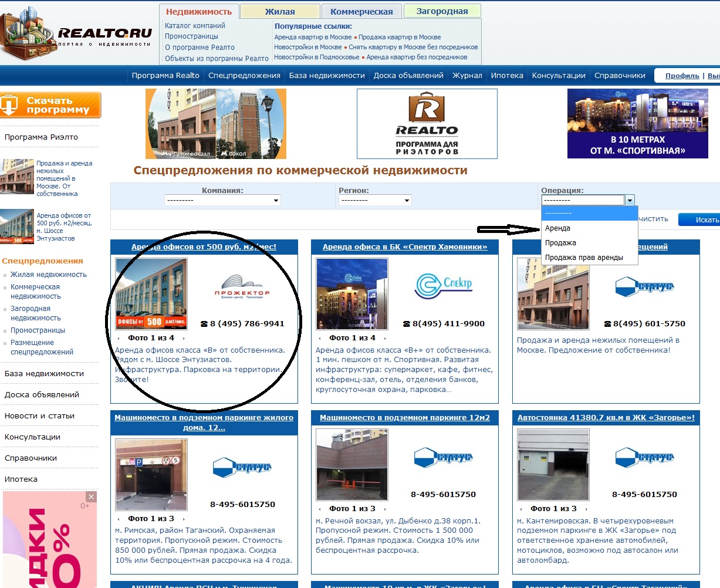Image resolution: width=720 pixels, height=588 pixels.
Task: Open Жилая недвижимость in the sidebar
Action: tap(48, 275)
